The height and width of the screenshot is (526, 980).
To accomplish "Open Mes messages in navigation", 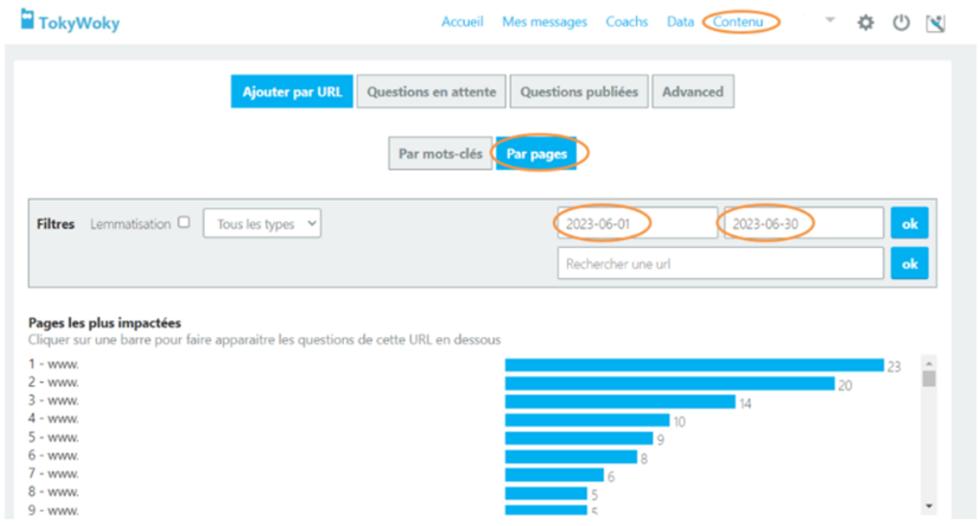I will point(544,22).
